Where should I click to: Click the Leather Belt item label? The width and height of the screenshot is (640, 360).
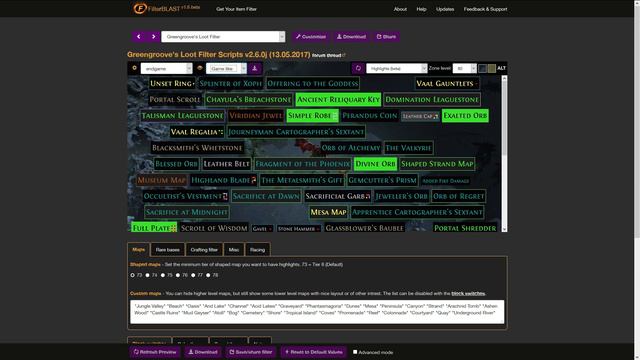[227, 164]
